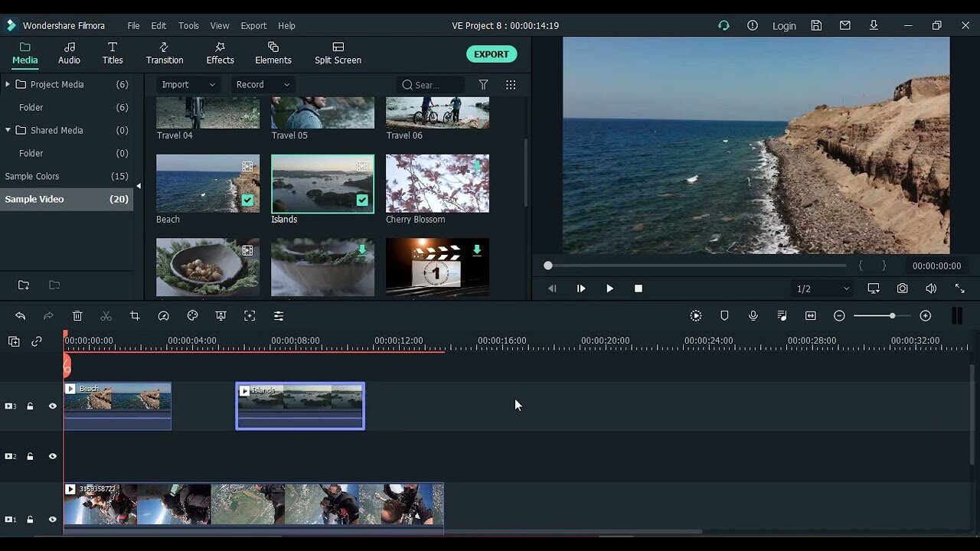The height and width of the screenshot is (551, 980).
Task: Click the timeline zoom slider handle
Action: 892,315
